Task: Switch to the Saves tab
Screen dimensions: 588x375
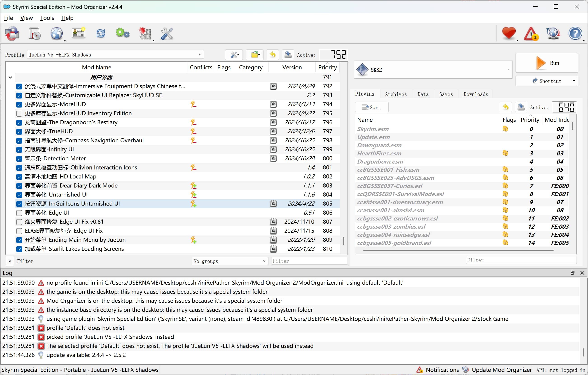Action: (x=446, y=94)
